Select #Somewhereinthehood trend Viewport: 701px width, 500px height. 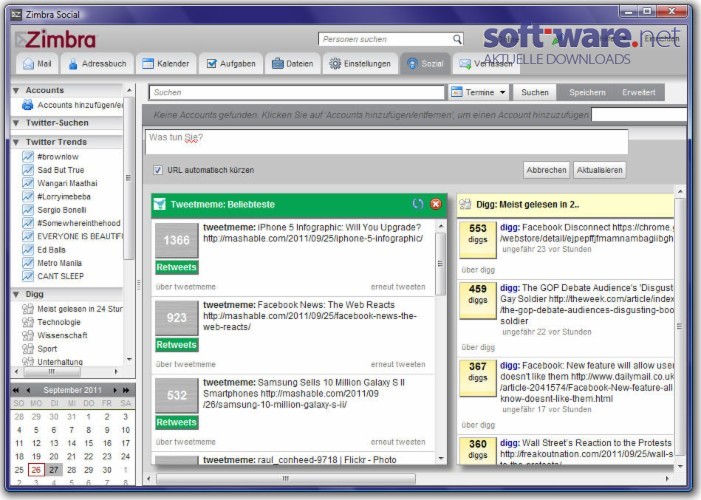pyautogui.click(x=79, y=223)
